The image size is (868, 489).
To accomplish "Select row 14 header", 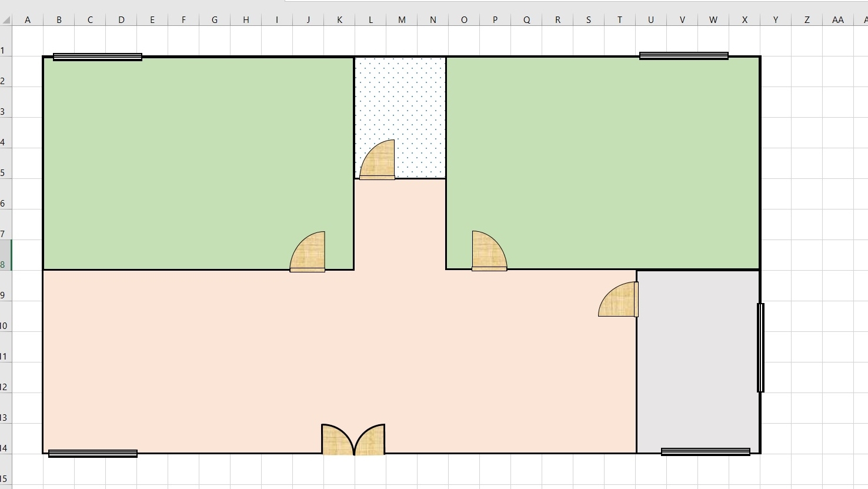I will 5,448.
